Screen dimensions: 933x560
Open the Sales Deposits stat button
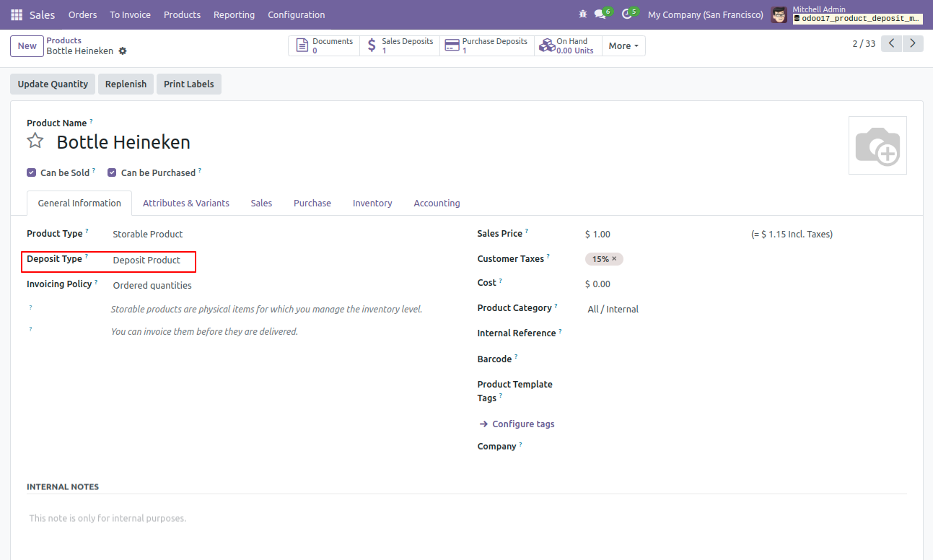coord(400,45)
